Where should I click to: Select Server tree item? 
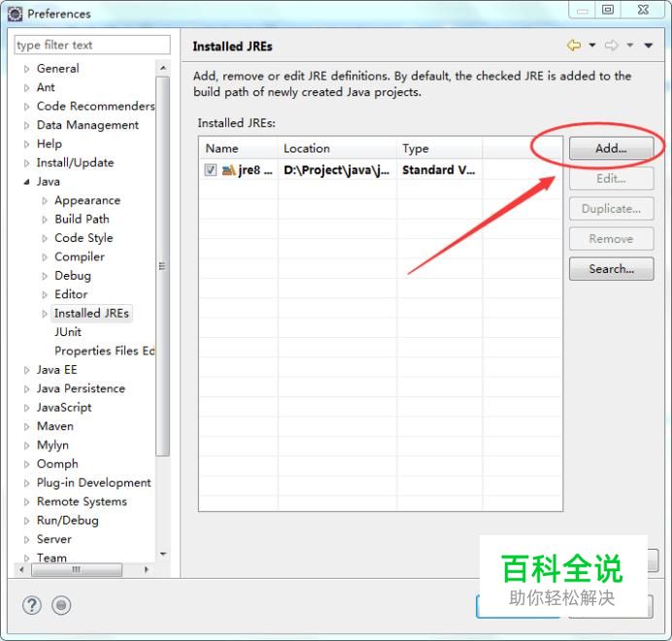[x=54, y=539]
